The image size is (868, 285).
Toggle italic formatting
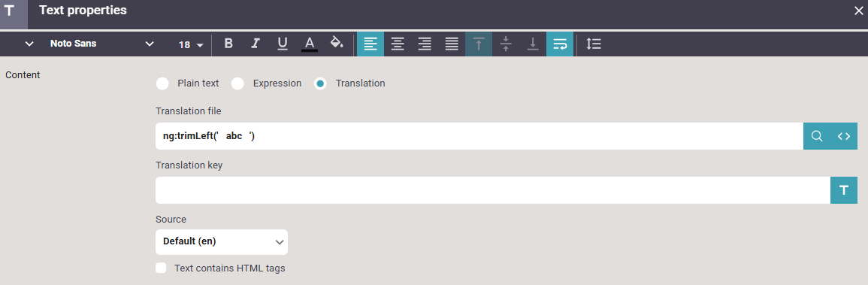(x=256, y=44)
